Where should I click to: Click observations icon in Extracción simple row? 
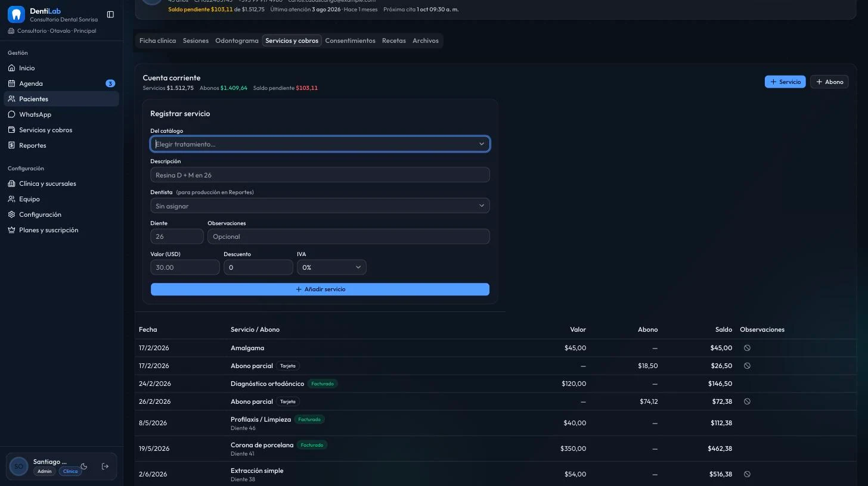pos(747,475)
